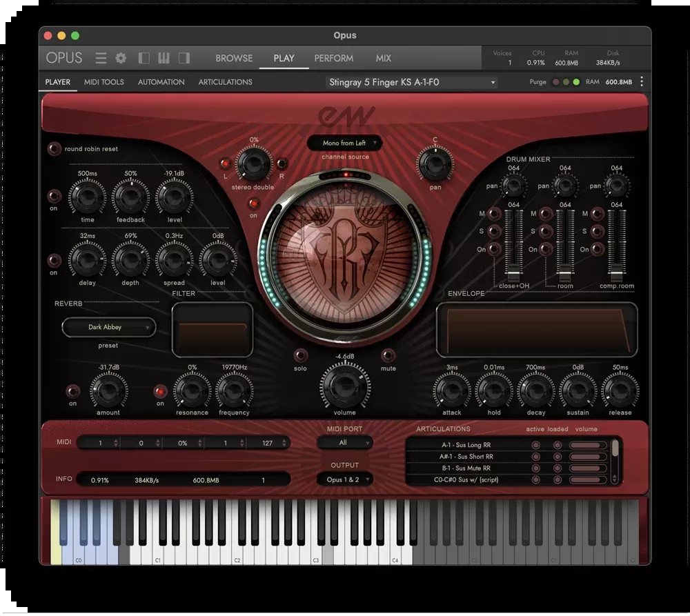Open the ARTICULATIONS tab

pos(226,82)
